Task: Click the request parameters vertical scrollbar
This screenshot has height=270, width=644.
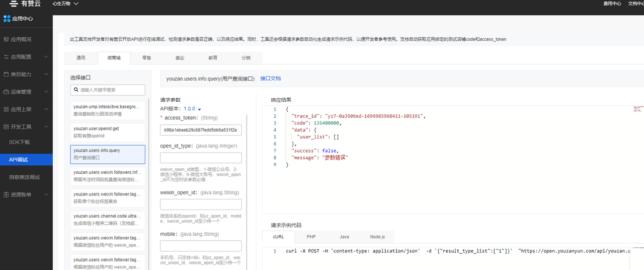Action: pos(247,191)
